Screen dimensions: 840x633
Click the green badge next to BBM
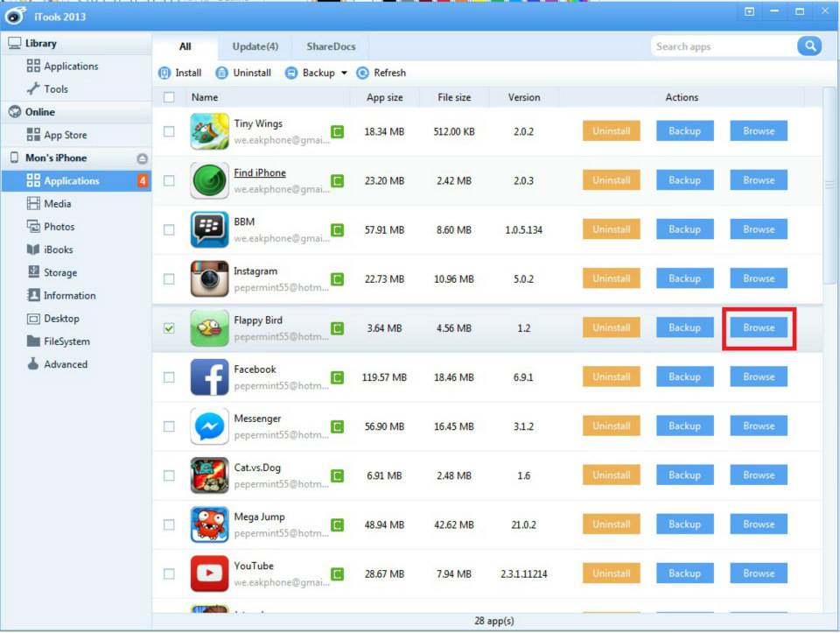point(337,230)
